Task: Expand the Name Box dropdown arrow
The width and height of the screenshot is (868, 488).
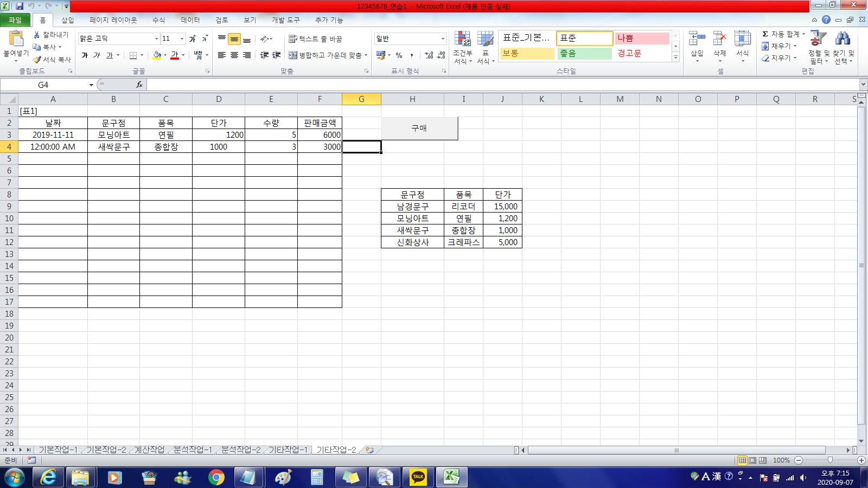Action: pos(91,85)
